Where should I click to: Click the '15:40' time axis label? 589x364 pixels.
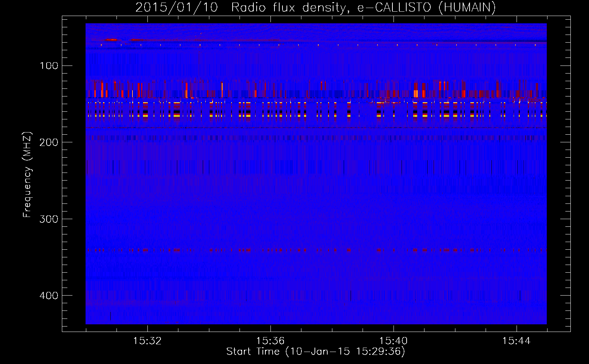393,341
